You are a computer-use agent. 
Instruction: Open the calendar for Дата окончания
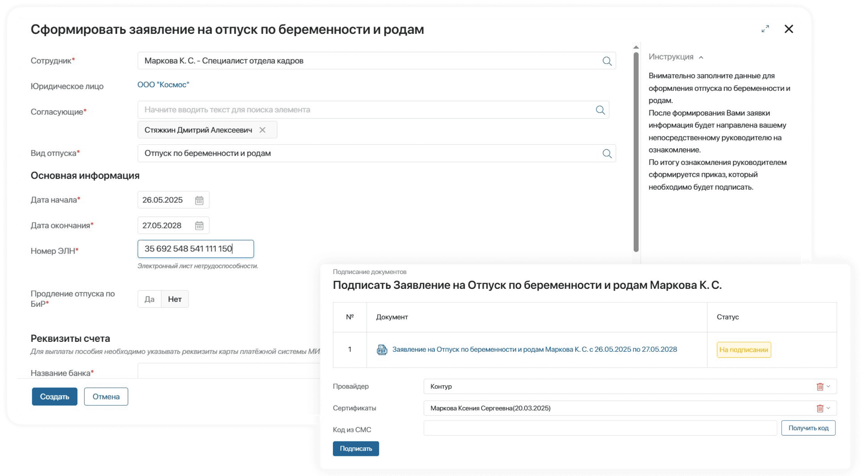199,226
